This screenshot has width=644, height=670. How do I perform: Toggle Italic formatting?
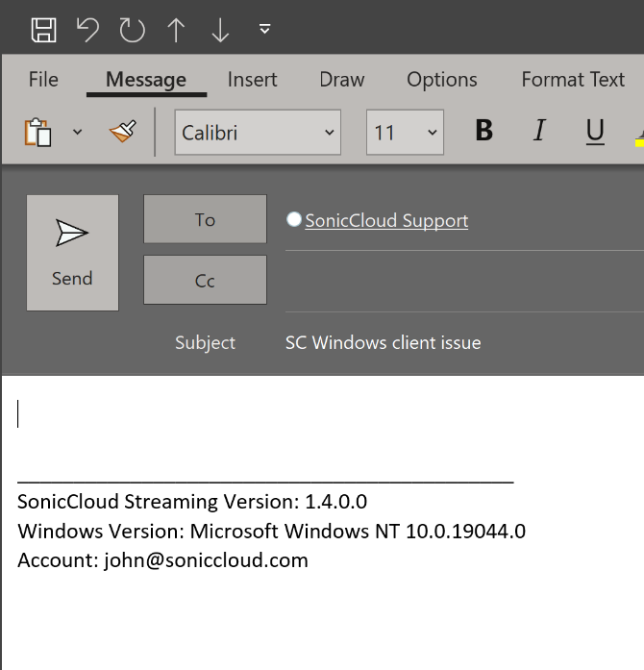(539, 132)
